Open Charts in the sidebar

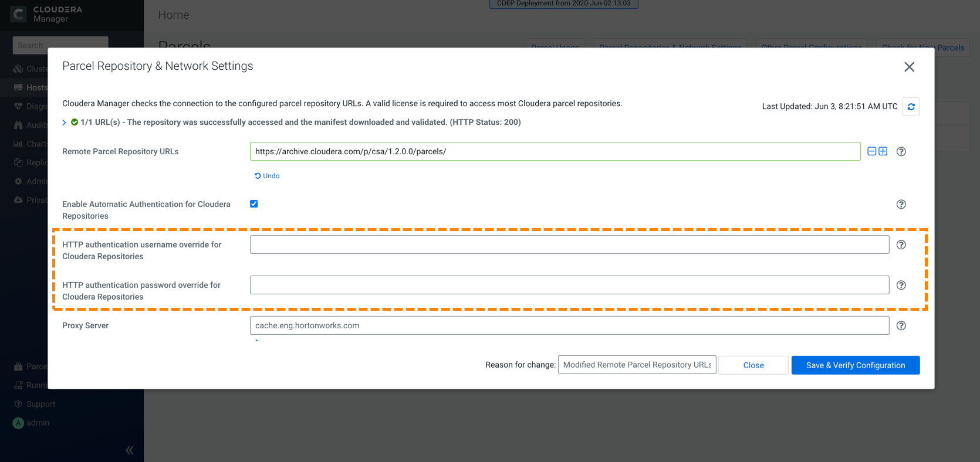pyautogui.click(x=31, y=144)
